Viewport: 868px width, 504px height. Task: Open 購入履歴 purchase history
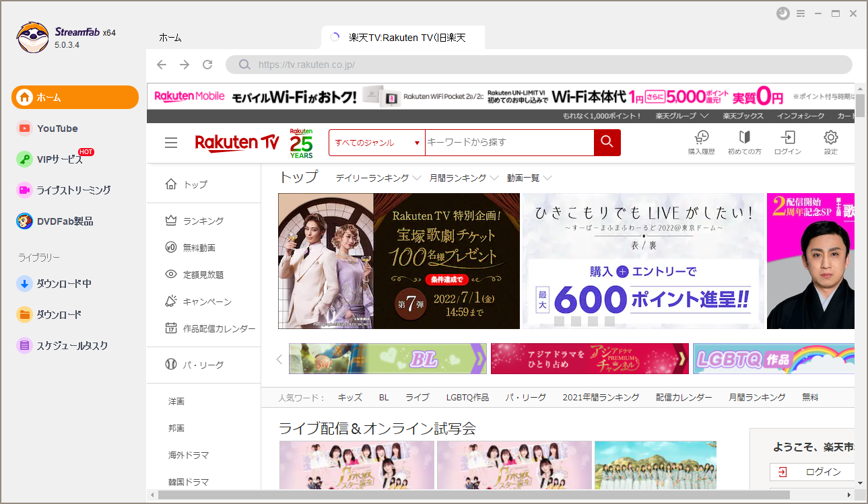[701, 143]
